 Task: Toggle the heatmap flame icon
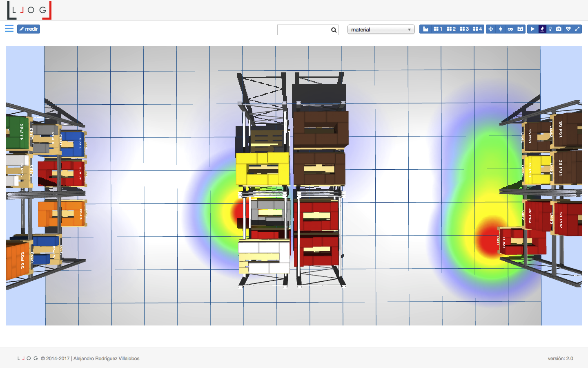(542, 29)
